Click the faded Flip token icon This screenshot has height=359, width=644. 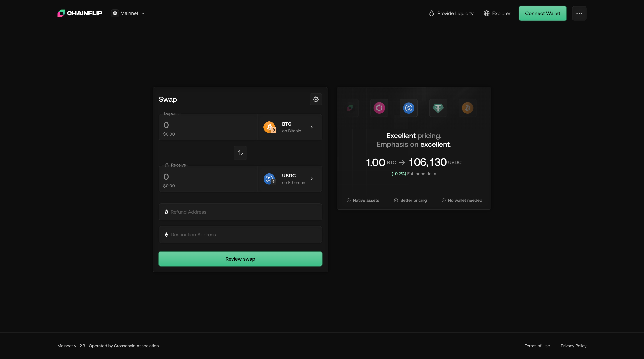[350, 108]
